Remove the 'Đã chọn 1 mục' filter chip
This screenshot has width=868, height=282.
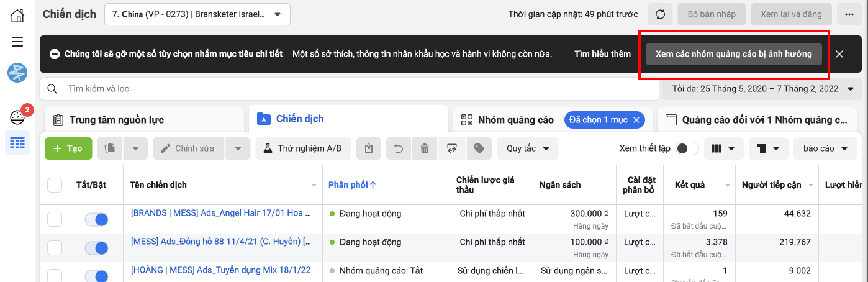(x=636, y=120)
